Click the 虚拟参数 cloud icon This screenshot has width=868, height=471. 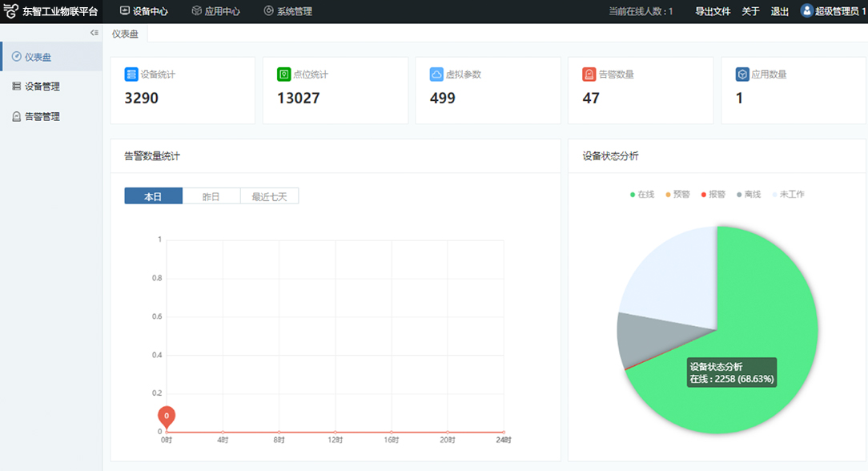coord(436,74)
